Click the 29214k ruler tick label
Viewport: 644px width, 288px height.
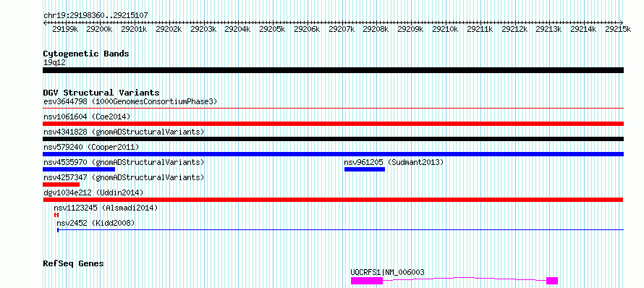(x=584, y=29)
